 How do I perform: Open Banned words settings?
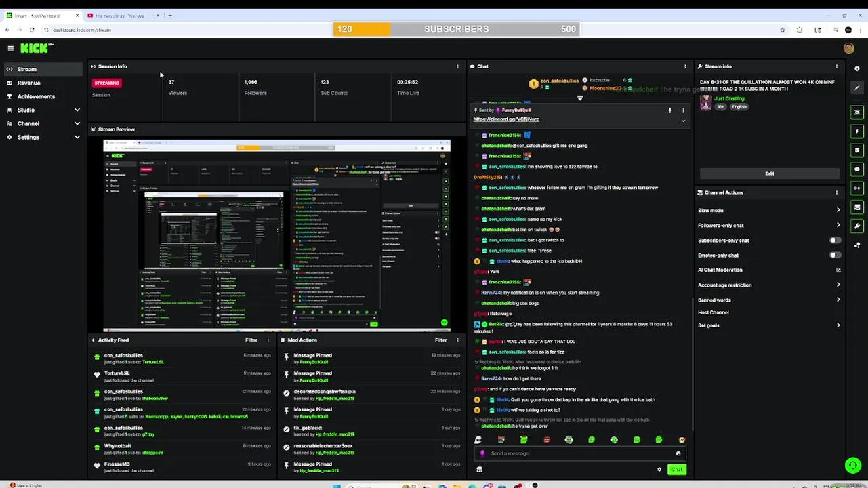[769, 300]
